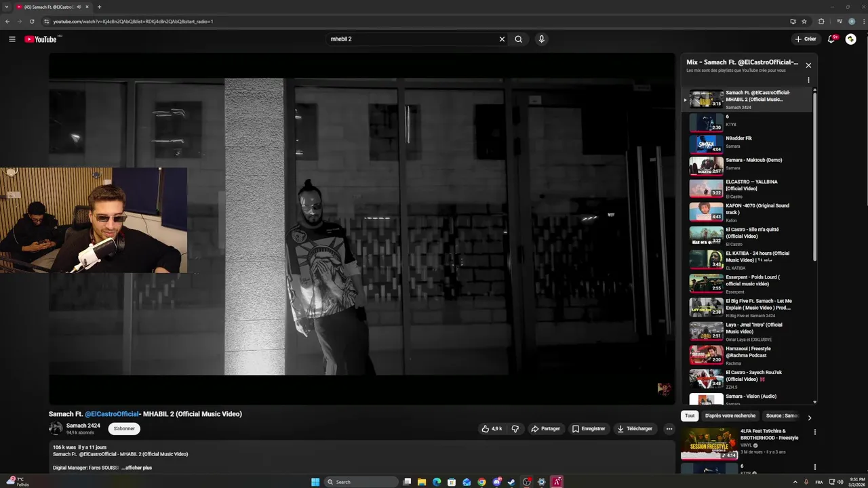Download video with Télécharger button
868x488 pixels.
point(635,428)
